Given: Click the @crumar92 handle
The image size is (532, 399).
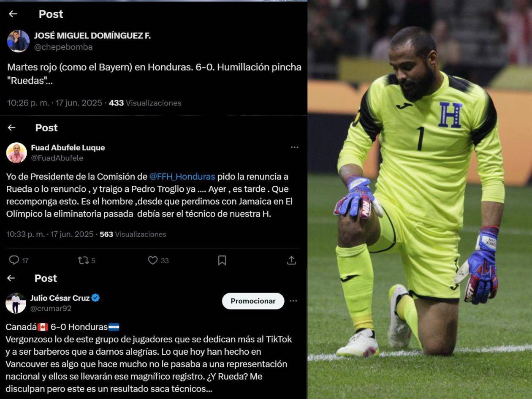Looking at the screenshot, I should click(x=51, y=309).
